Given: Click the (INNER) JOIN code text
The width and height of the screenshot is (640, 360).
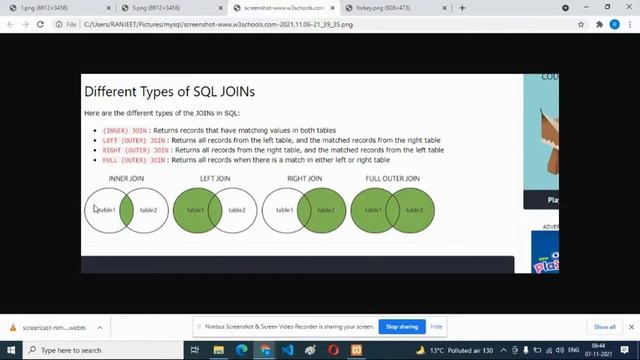Looking at the screenshot, I should [x=124, y=131].
